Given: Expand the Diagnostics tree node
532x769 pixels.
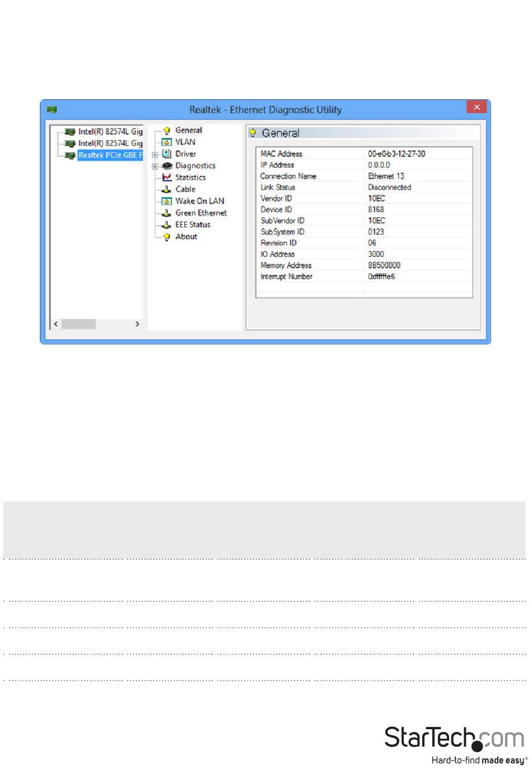Looking at the screenshot, I should 155,166.
